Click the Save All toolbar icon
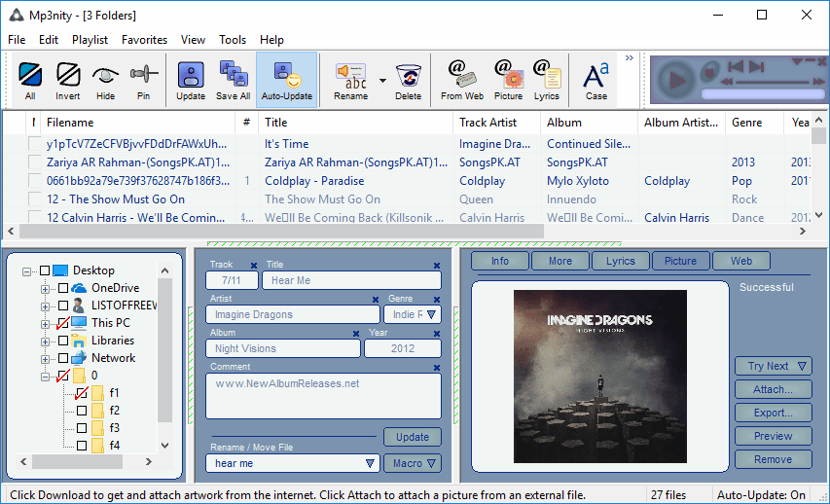The image size is (830, 504). (233, 81)
